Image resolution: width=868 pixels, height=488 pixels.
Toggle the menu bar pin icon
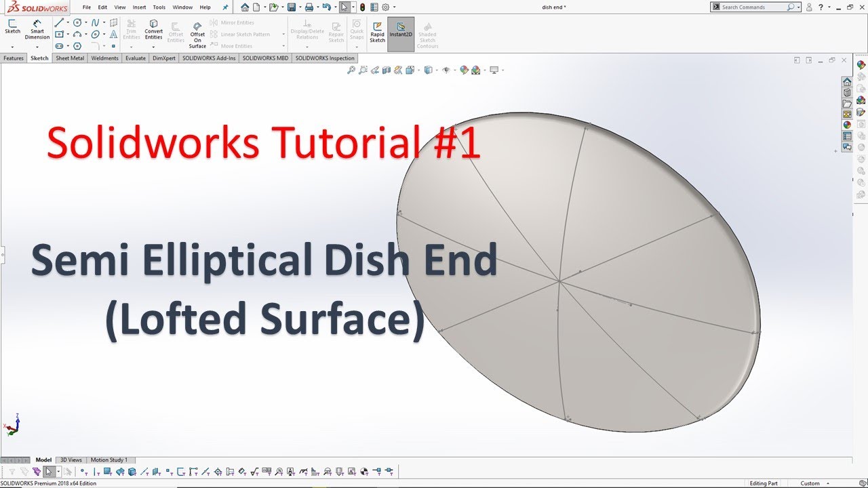coord(225,7)
